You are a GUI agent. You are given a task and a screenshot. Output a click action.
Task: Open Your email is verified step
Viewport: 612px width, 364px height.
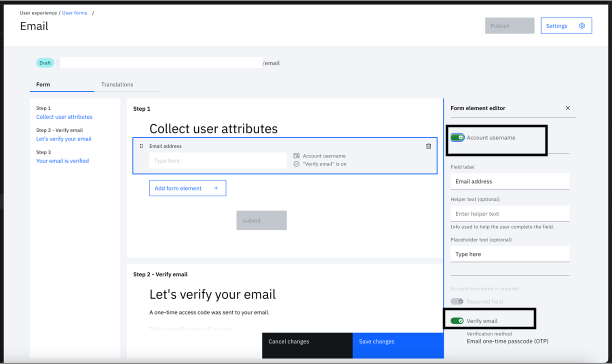[62, 161]
